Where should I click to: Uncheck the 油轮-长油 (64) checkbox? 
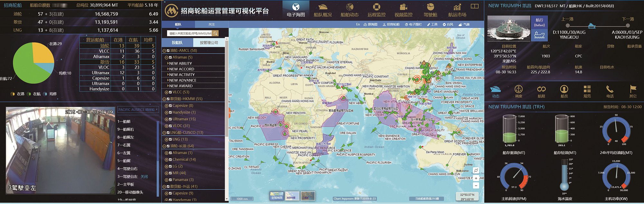pos(168,146)
